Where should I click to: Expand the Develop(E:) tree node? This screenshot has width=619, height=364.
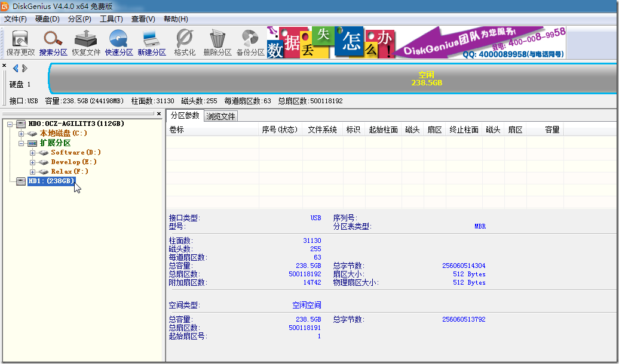[x=33, y=162]
